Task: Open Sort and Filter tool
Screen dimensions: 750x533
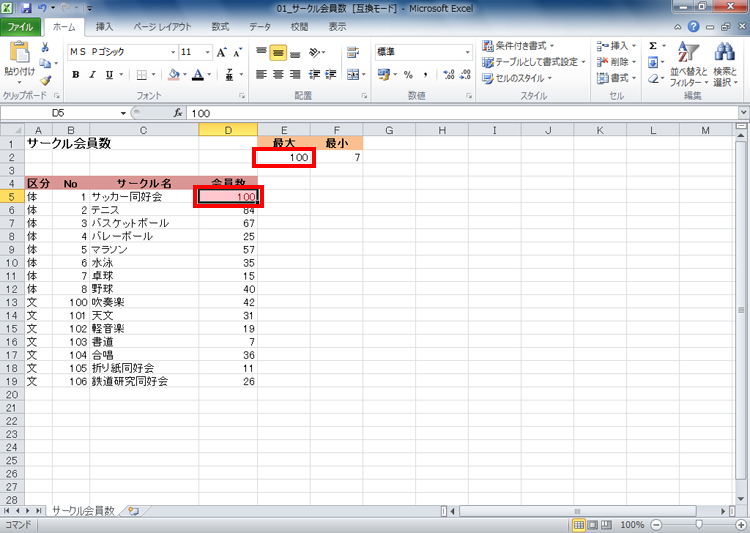Action: (688, 65)
